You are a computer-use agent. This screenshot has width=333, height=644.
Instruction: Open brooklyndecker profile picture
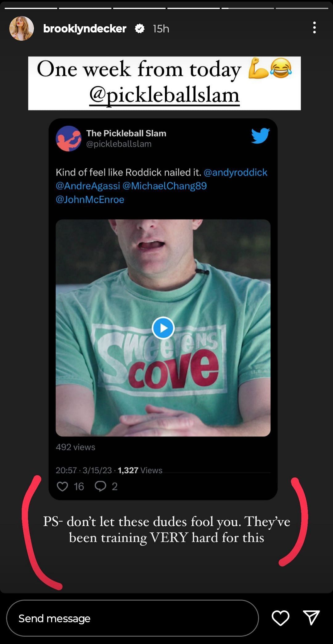point(21,28)
